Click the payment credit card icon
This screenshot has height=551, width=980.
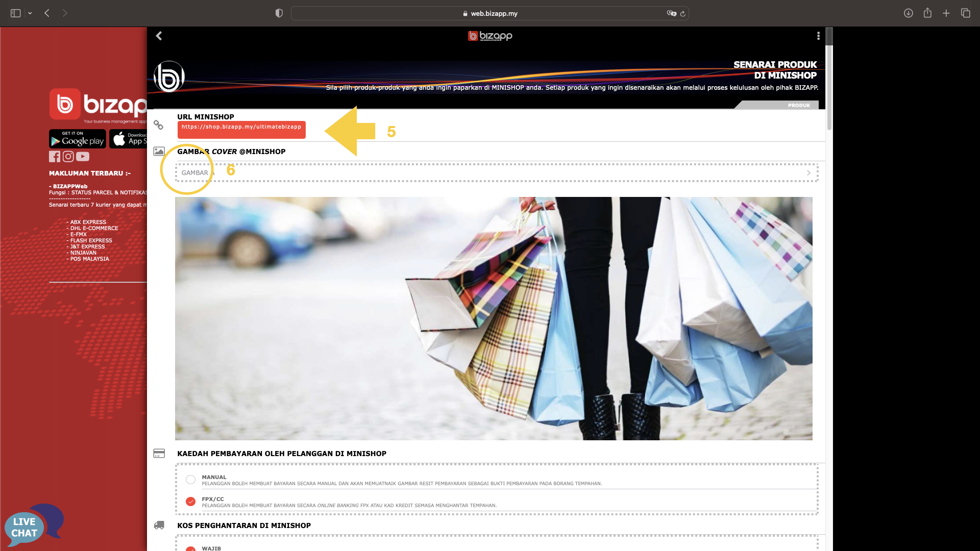[159, 454]
